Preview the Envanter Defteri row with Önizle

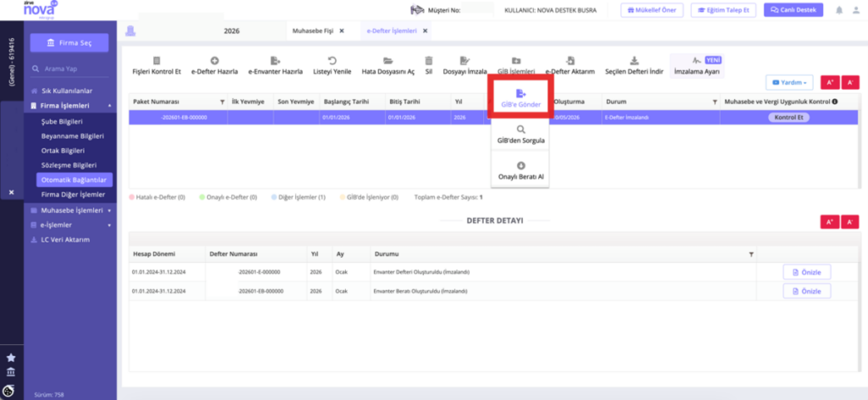807,272
